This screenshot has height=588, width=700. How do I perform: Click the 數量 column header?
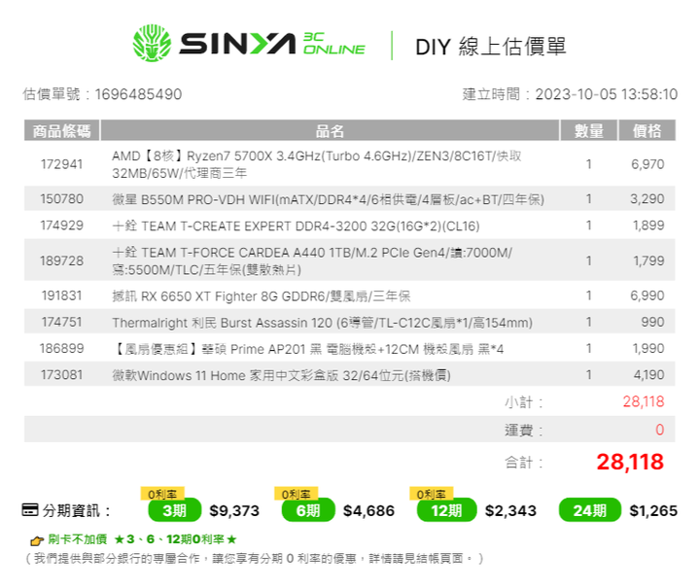click(589, 130)
